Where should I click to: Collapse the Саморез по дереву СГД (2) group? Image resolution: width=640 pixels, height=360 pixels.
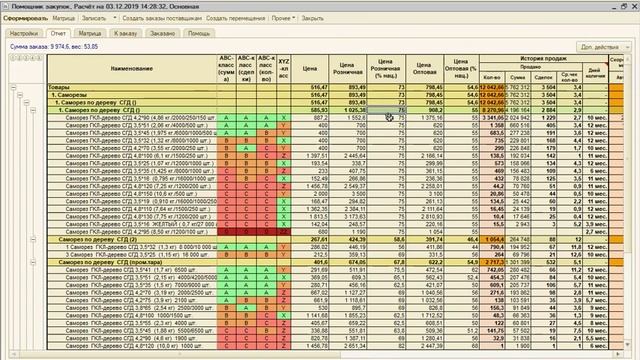(x=33, y=240)
